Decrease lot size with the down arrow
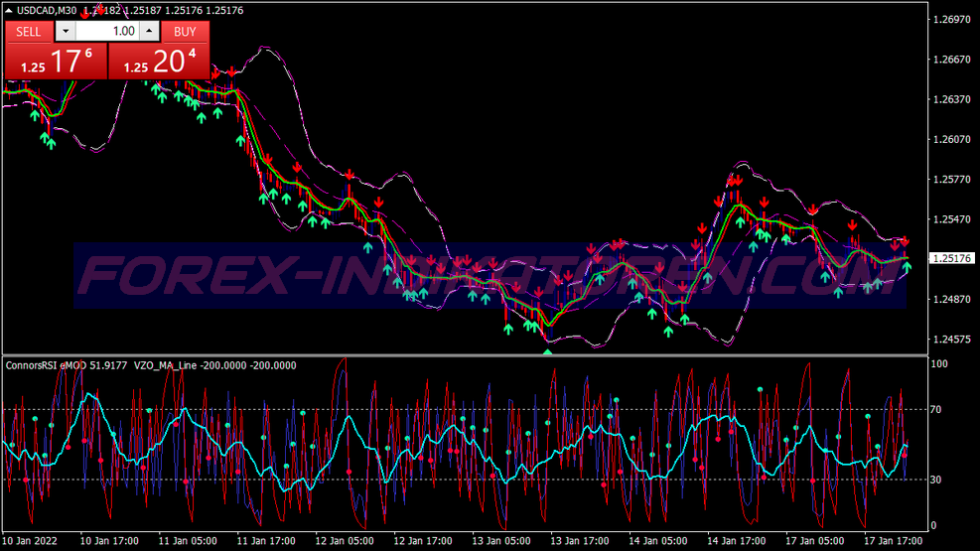 (66, 31)
